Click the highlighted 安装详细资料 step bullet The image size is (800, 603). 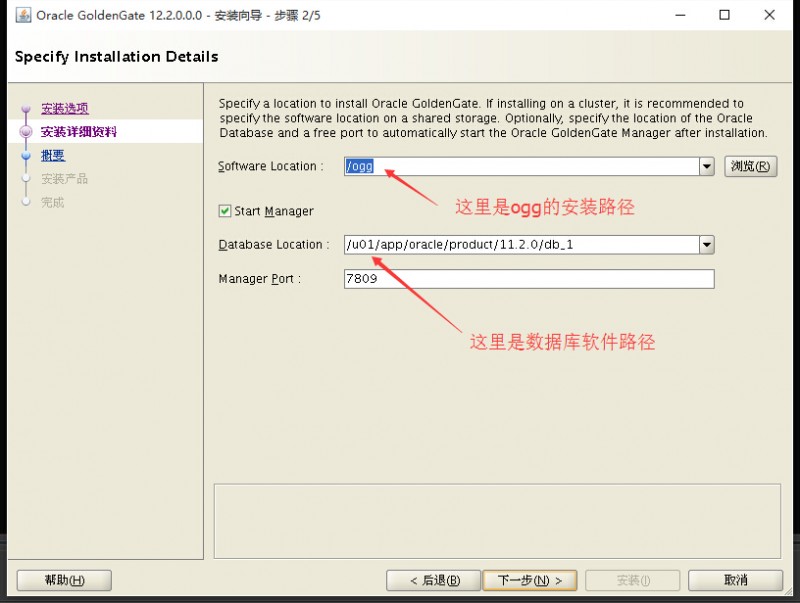(26, 131)
